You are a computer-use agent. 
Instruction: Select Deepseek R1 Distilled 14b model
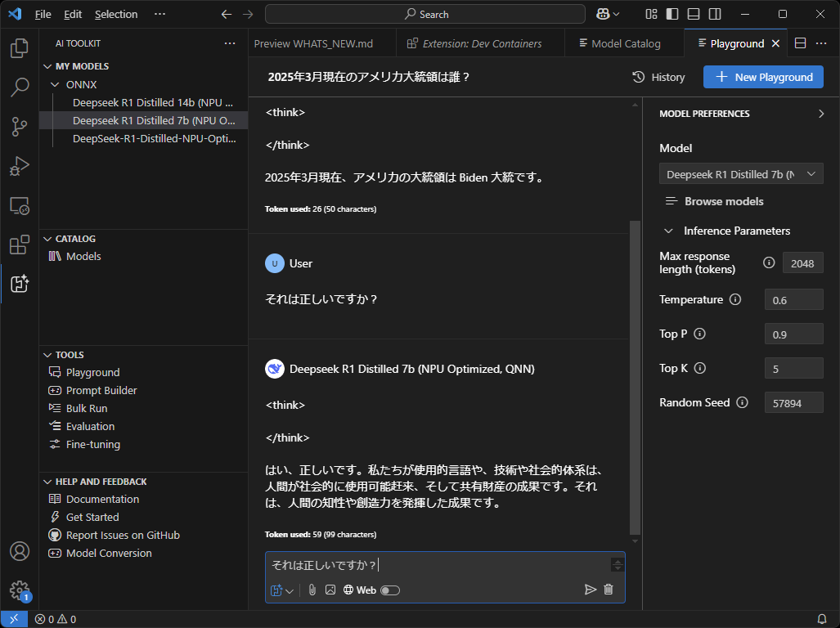(x=152, y=102)
